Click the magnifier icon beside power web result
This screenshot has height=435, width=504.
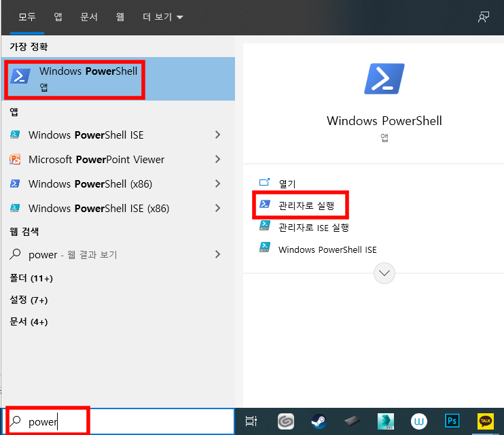15,254
